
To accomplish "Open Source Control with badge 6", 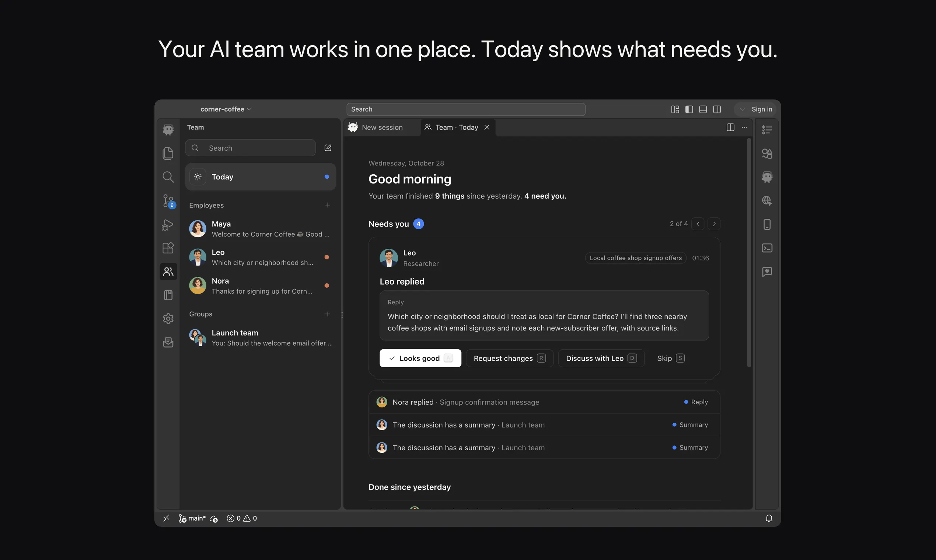I will tap(168, 201).
